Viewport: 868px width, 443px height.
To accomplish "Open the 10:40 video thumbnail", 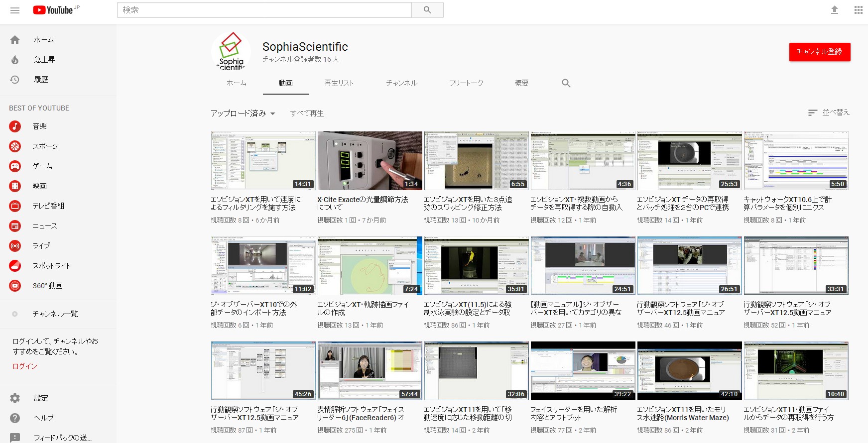I will point(796,371).
